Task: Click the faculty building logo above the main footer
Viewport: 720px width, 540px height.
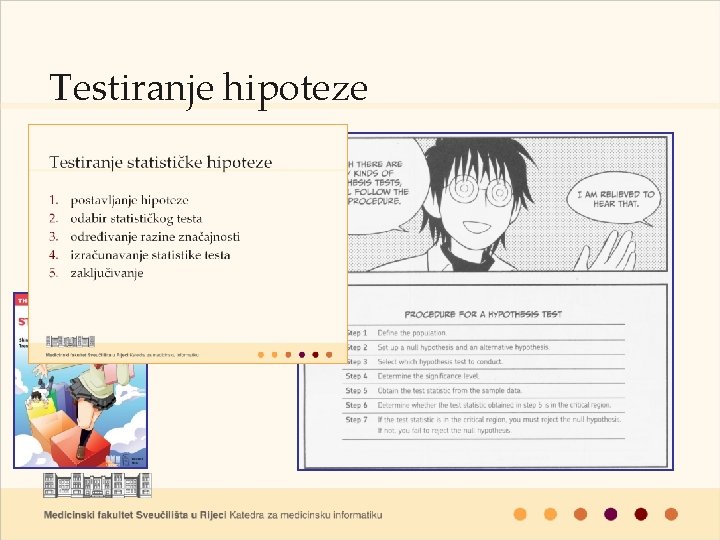Action: click(x=97, y=485)
